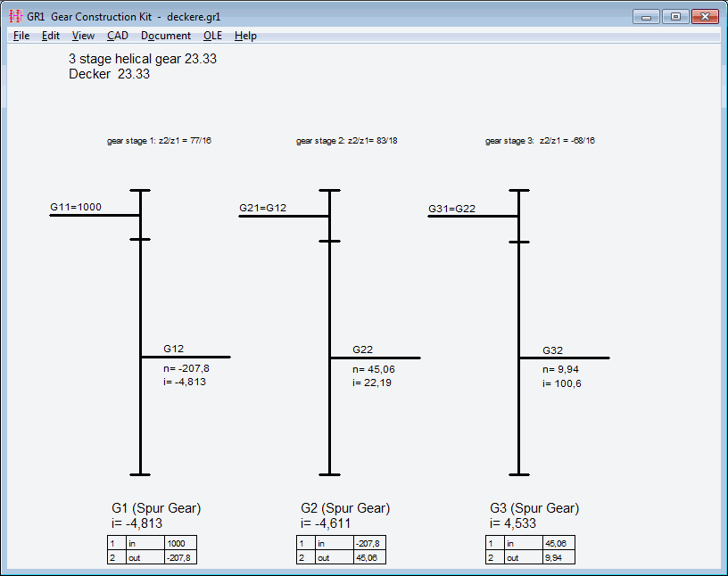Select the G3 (Spur Gear) heading
Viewport: 728px width, 576px height.
[534, 508]
